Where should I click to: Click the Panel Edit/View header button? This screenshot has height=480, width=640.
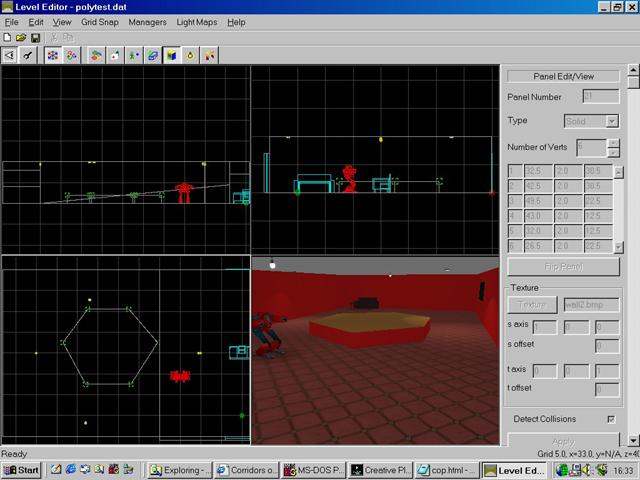(x=563, y=76)
